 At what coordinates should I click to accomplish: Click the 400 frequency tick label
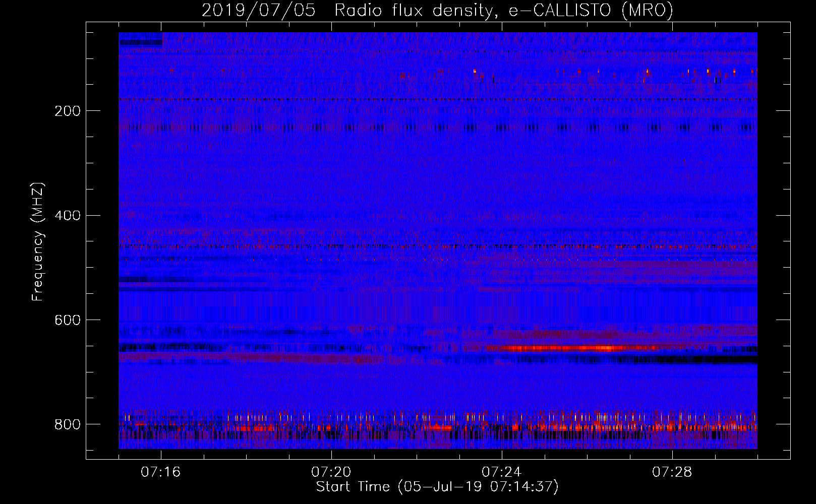coord(68,216)
